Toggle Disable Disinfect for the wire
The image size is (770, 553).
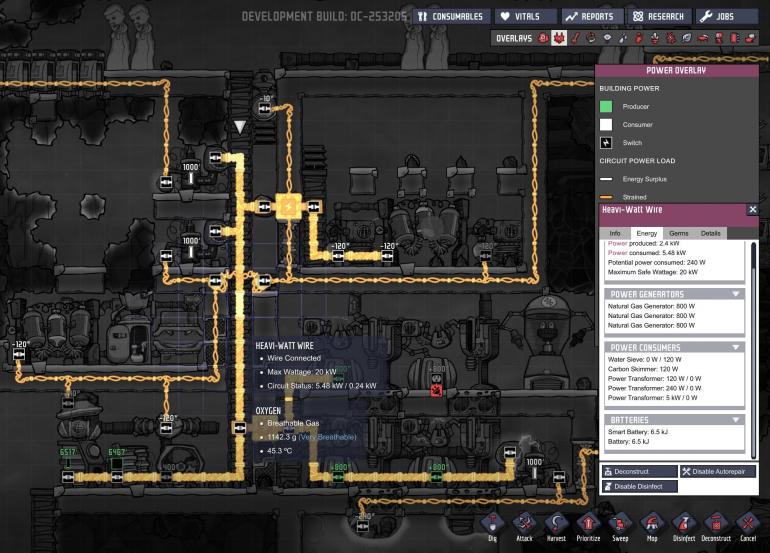(x=640, y=486)
